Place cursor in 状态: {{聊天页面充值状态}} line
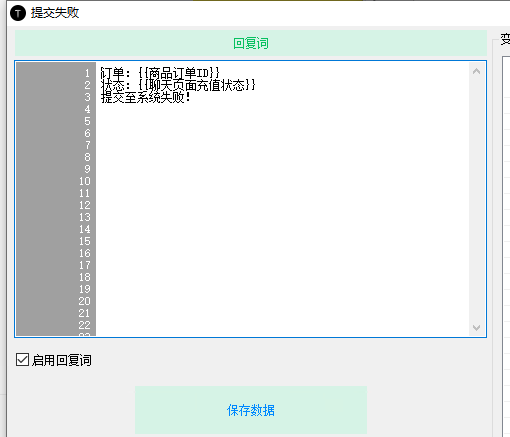Screen dimensions: 510x437 [178, 85]
